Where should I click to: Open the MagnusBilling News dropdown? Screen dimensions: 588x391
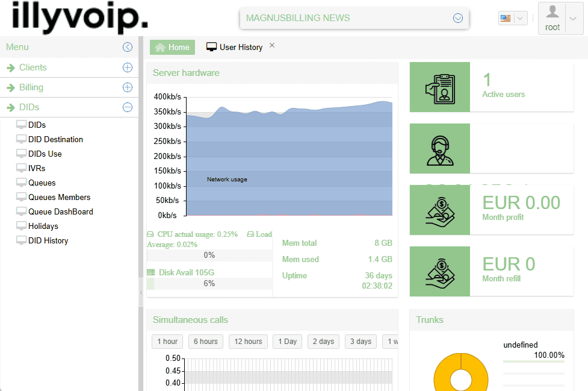point(457,18)
